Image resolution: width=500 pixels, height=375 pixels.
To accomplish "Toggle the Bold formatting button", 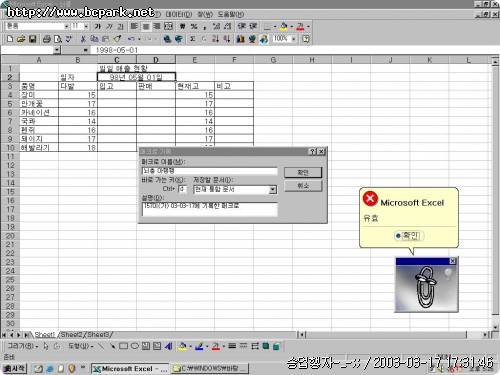I will coord(97,26).
